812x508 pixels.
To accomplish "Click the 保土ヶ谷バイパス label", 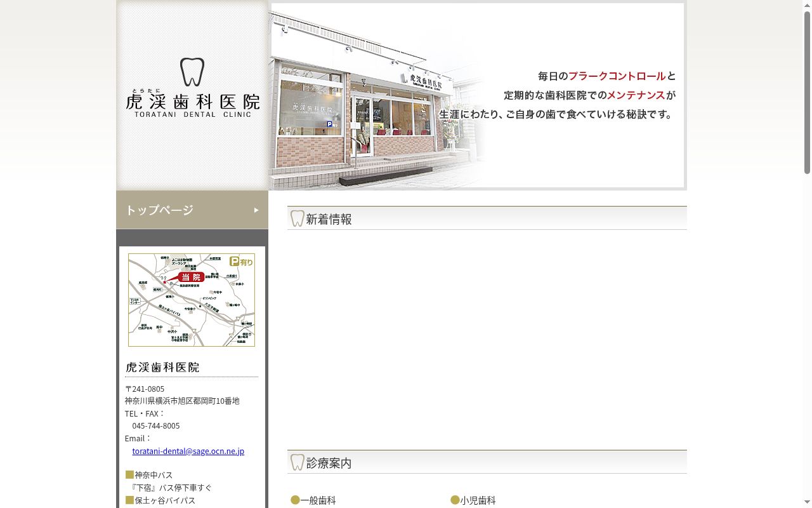I will [165, 500].
